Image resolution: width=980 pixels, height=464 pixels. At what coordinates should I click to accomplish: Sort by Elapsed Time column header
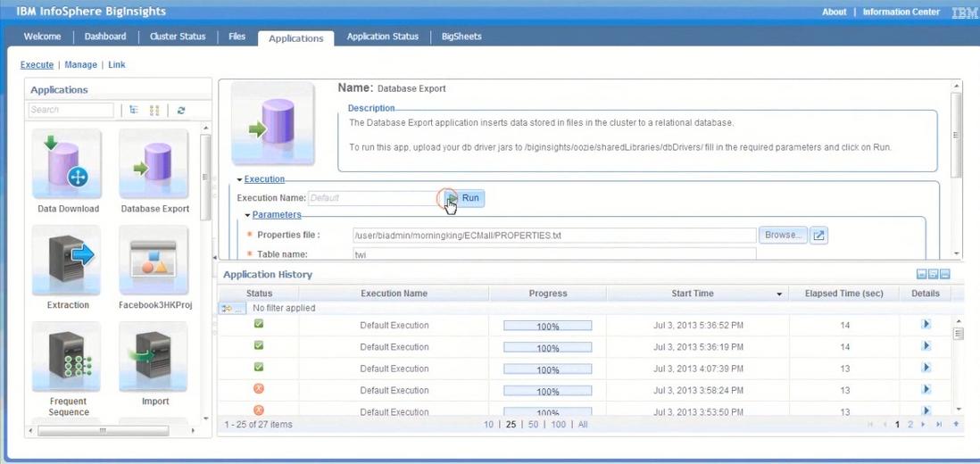point(843,294)
